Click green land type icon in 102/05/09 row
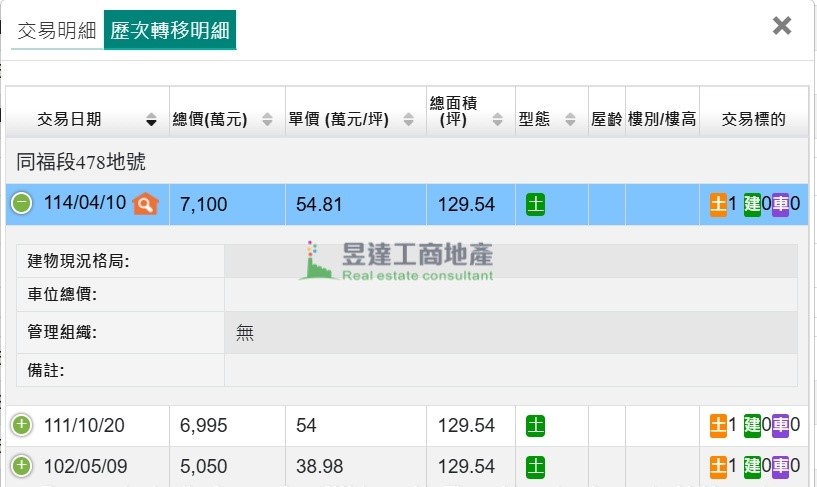817x487 pixels. tap(536, 466)
